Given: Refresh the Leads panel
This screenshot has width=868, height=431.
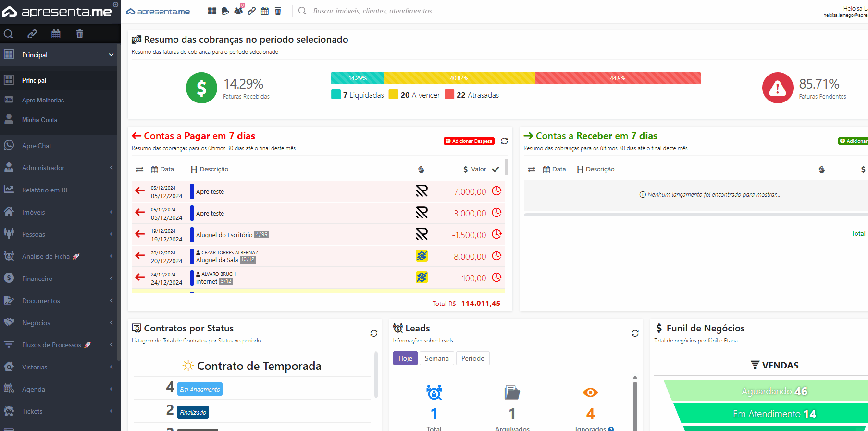Looking at the screenshot, I should tap(635, 333).
